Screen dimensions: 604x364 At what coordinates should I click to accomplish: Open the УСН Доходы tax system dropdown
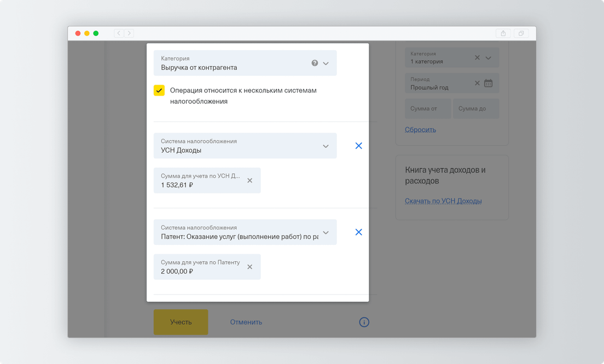245,146
